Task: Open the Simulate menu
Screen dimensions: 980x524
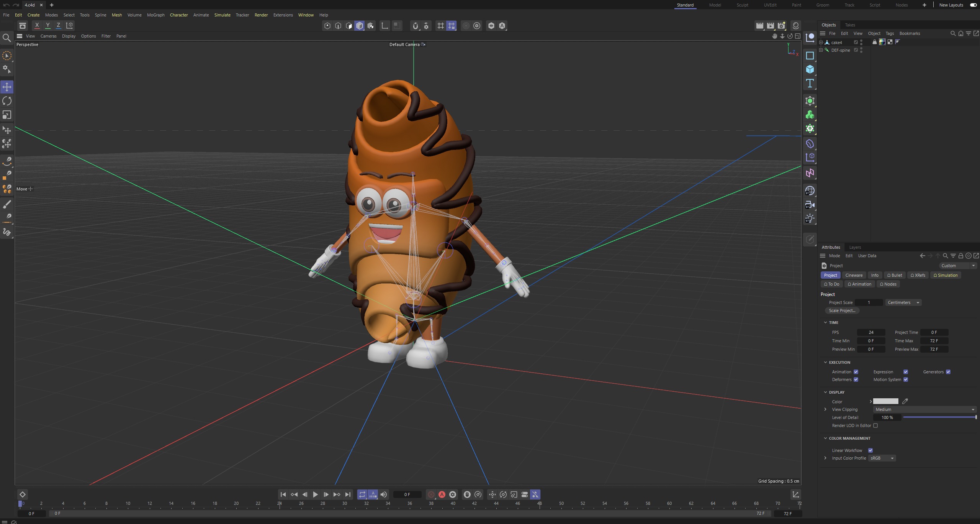Action: tap(222, 15)
